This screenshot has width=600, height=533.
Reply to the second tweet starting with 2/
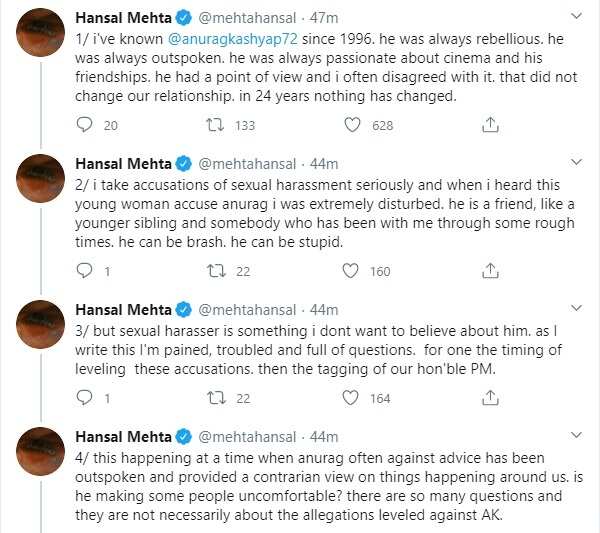(x=84, y=271)
